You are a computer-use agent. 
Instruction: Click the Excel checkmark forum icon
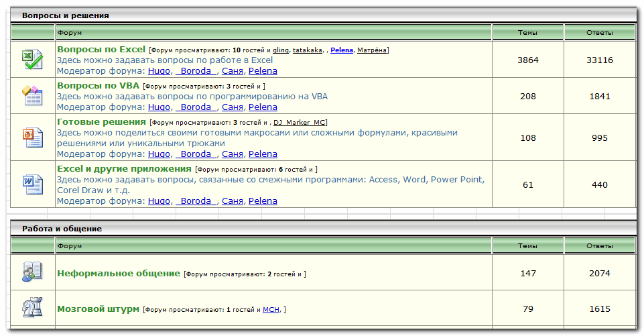(x=32, y=60)
